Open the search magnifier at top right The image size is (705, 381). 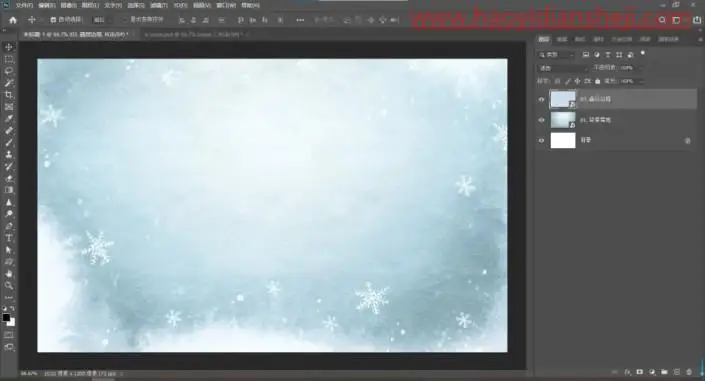662,20
